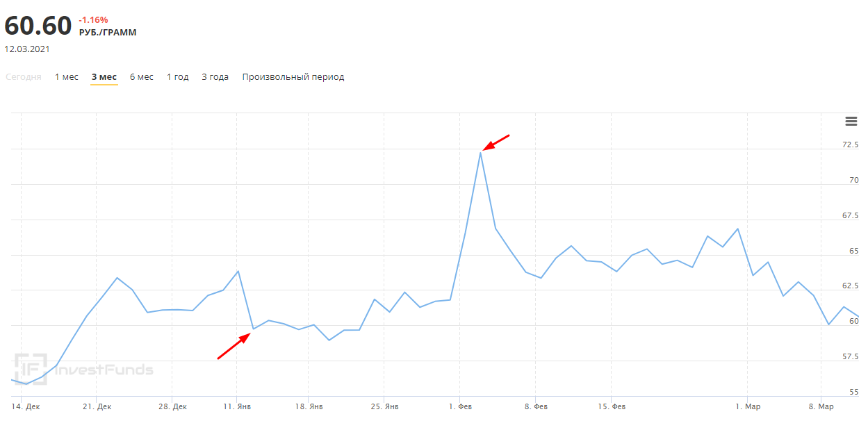Click the upper red arrow near the peak
This screenshot has height=421, width=868.
pyautogui.click(x=496, y=142)
